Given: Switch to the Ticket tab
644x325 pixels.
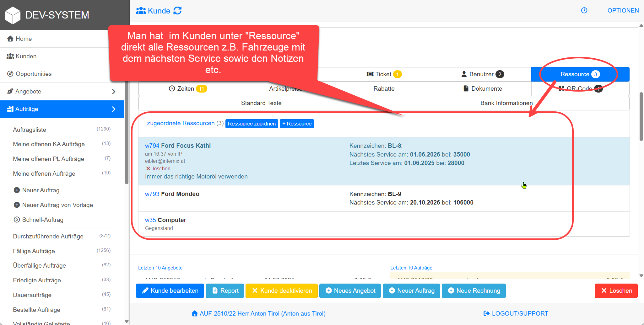Looking at the screenshot, I should coord(384,74).
